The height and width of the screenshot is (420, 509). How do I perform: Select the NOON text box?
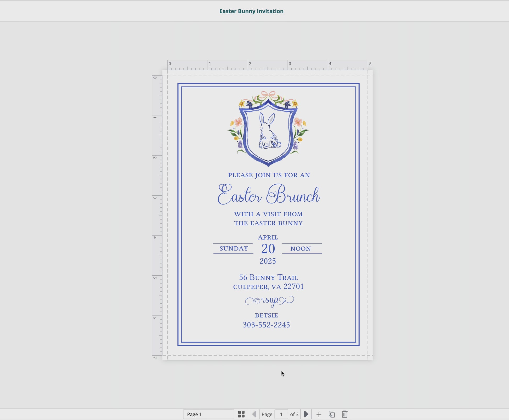(x=301, y=249)
